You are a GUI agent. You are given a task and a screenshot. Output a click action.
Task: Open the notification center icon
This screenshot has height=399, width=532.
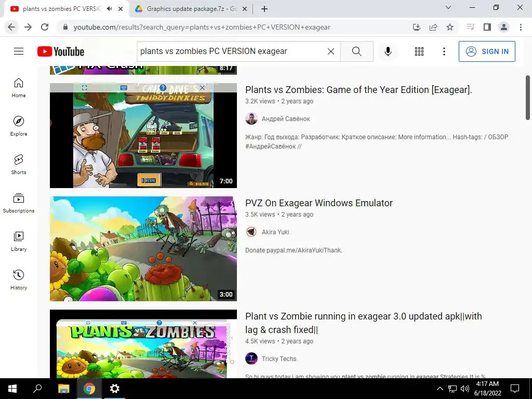[x=515, y=389]
